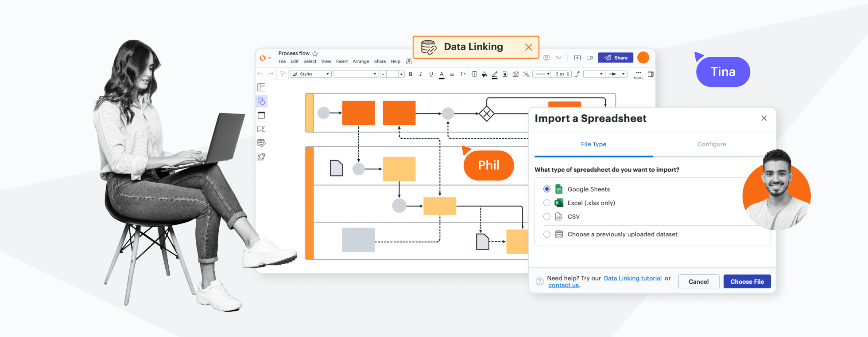Viewport: 868px width, 337px height.
Task: Click the fill color paint bucket
Action: pos(484,74)
